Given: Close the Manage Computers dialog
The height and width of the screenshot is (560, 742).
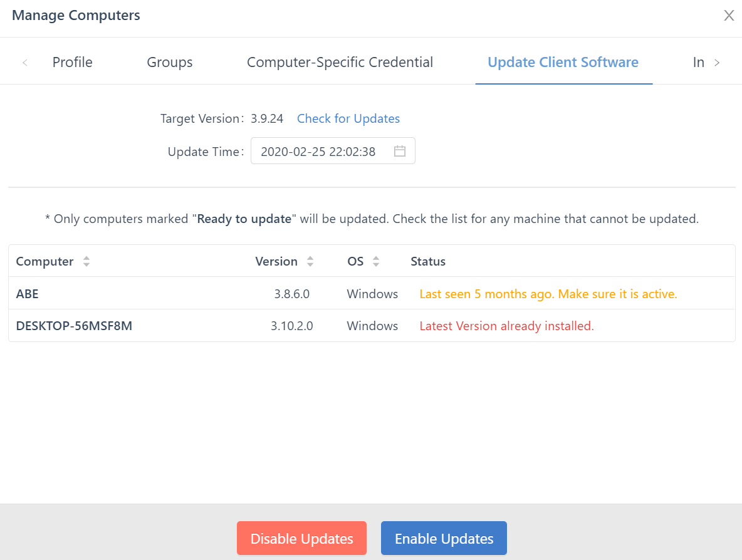Looking at the screenshot, I should point(729,16).
